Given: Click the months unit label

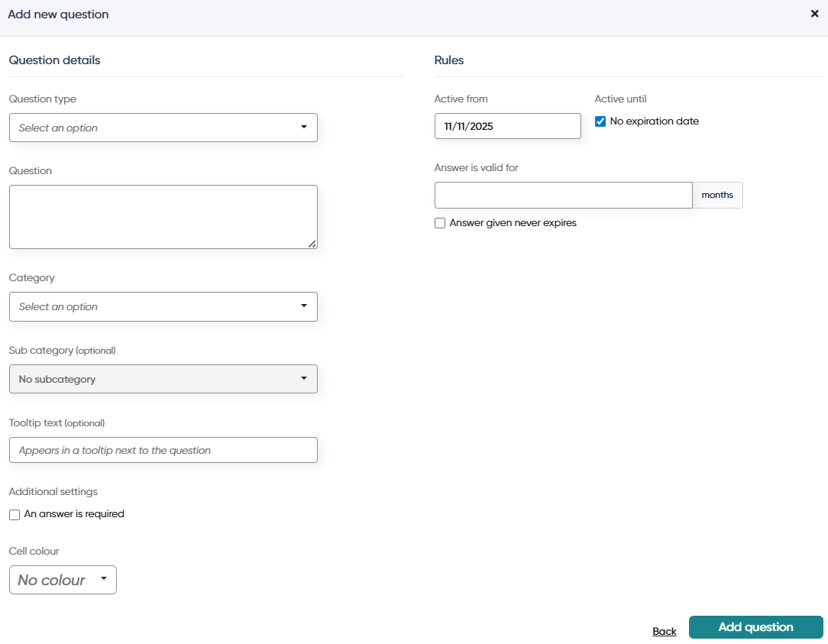Looking at the screenshot, I should 717,195.
